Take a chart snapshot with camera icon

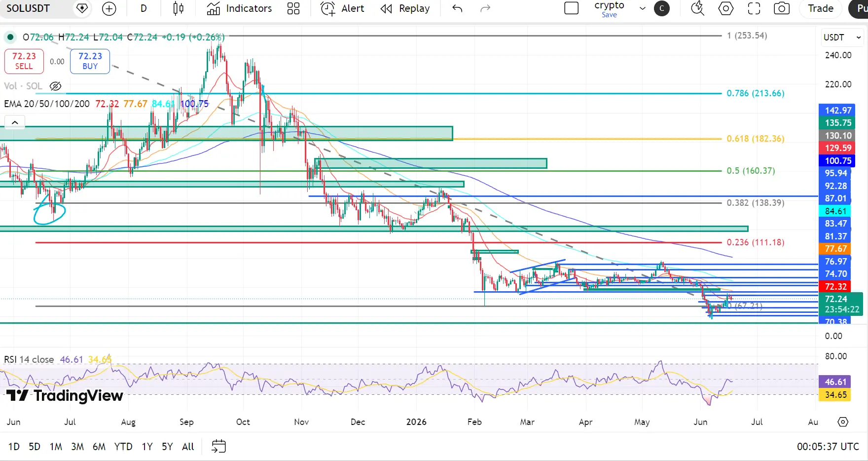(782, 8)
